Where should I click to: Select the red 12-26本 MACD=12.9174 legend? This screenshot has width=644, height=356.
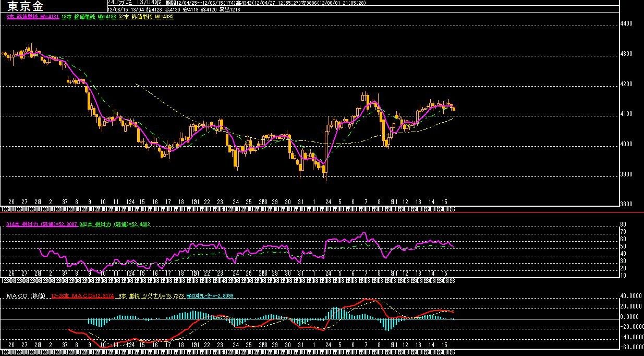[x=82, y=296]
